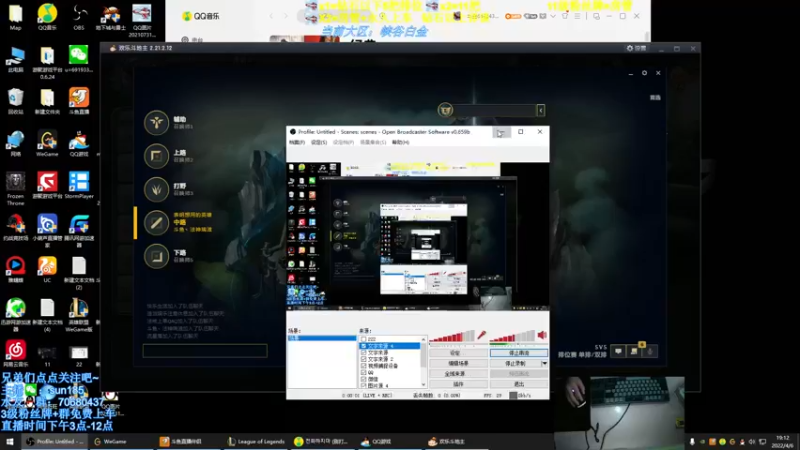Adjust the microphone volume meter in OBS
The width and height of the screenshot is (800, 450).
point(452,336)
